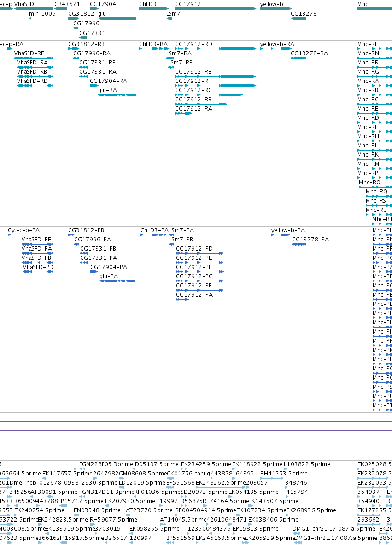Open protein VhaSFD-PE
Viewport: 392px width, 545px height.
pyautogui.click(x=37, y=244)
